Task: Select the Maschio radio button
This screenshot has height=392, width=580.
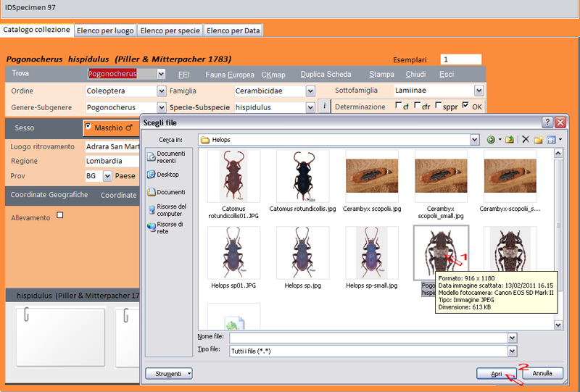Action: click(88, 127)
